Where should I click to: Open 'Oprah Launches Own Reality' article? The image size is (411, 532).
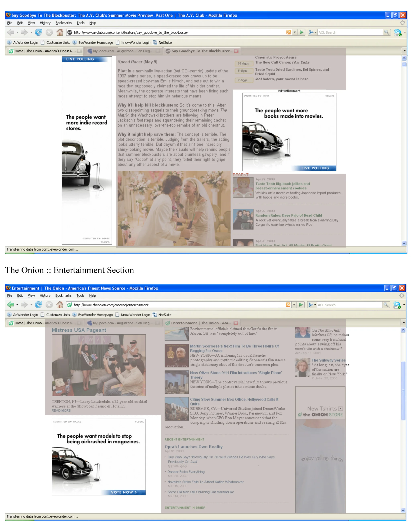point(194,447)
